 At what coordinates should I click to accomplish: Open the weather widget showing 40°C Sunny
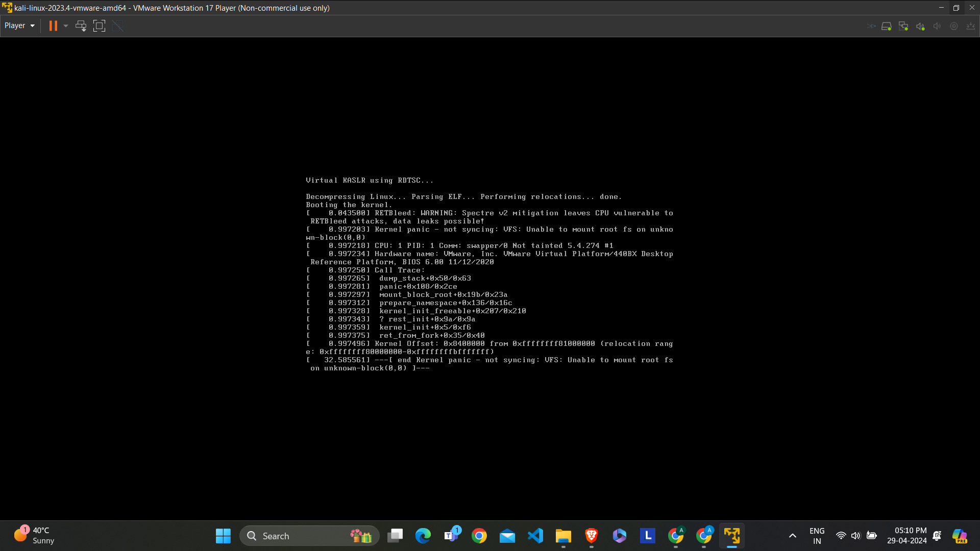[x=35, y=536]
